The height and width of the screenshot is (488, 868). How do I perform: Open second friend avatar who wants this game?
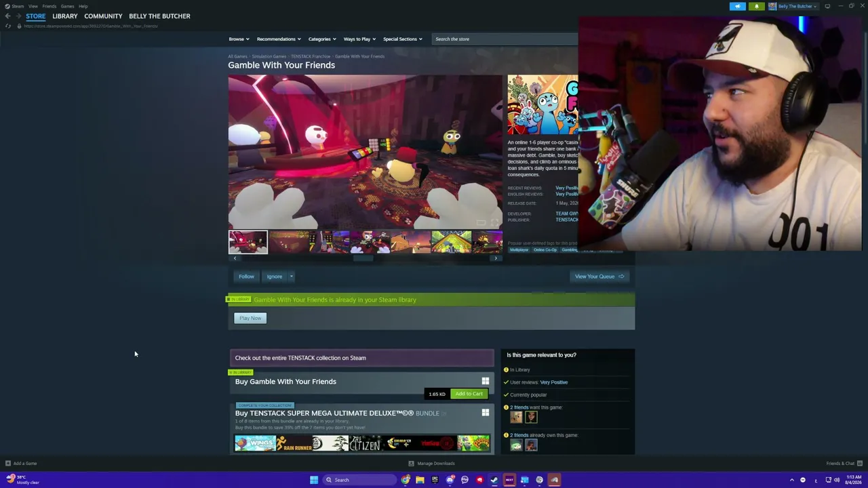[531, 418]
